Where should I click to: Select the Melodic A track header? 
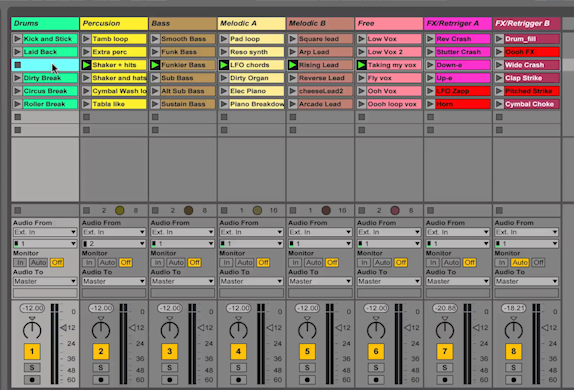tap(251, 23)
